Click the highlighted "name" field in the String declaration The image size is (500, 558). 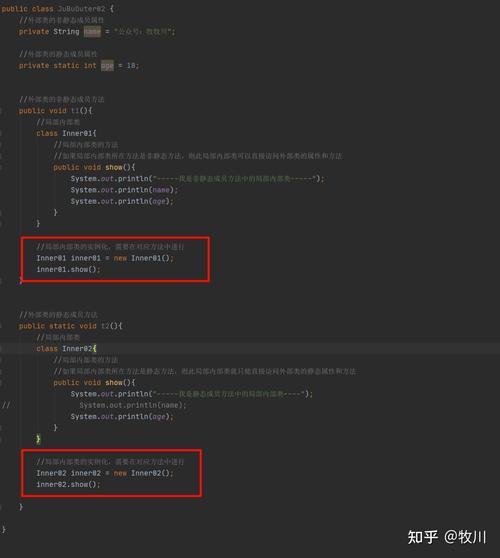click(x=92, y=32)
